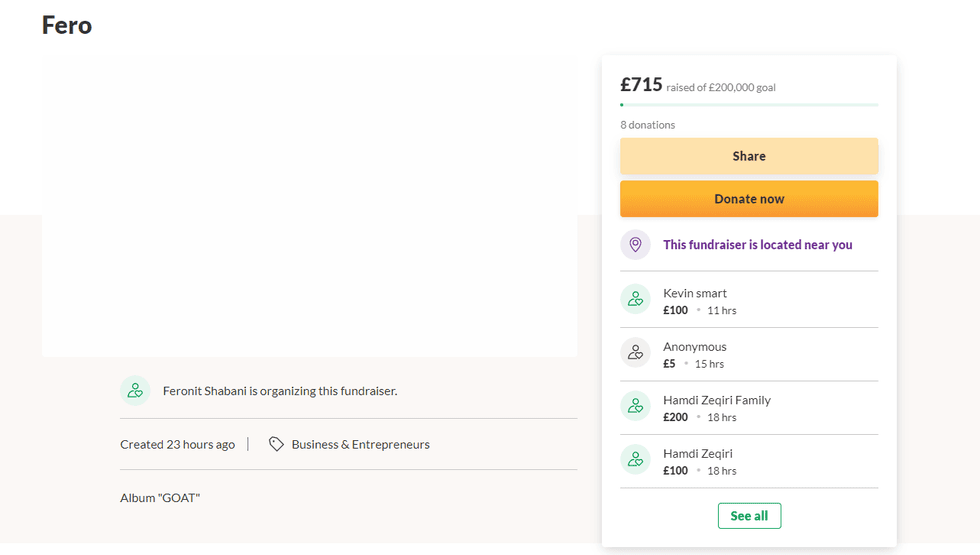Open the See all donations list
This screenshot has height=555, width=980.
click(749, 516)
